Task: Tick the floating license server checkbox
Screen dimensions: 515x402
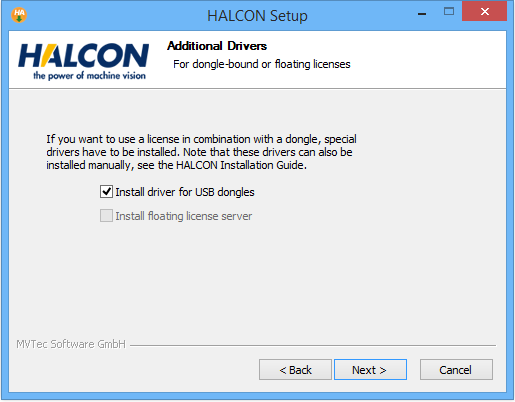Action: [x=106, y=216]
